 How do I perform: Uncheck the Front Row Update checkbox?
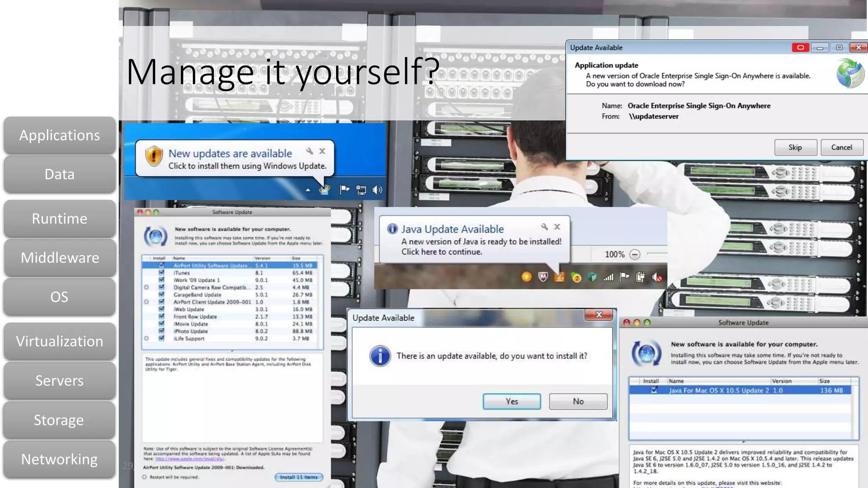click(161, 316)
